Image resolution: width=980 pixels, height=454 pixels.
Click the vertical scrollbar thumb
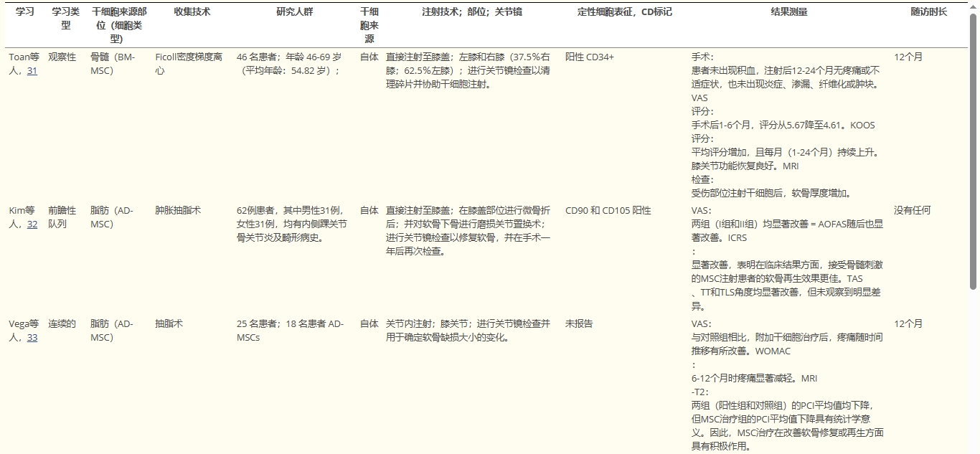pos(974,151)
